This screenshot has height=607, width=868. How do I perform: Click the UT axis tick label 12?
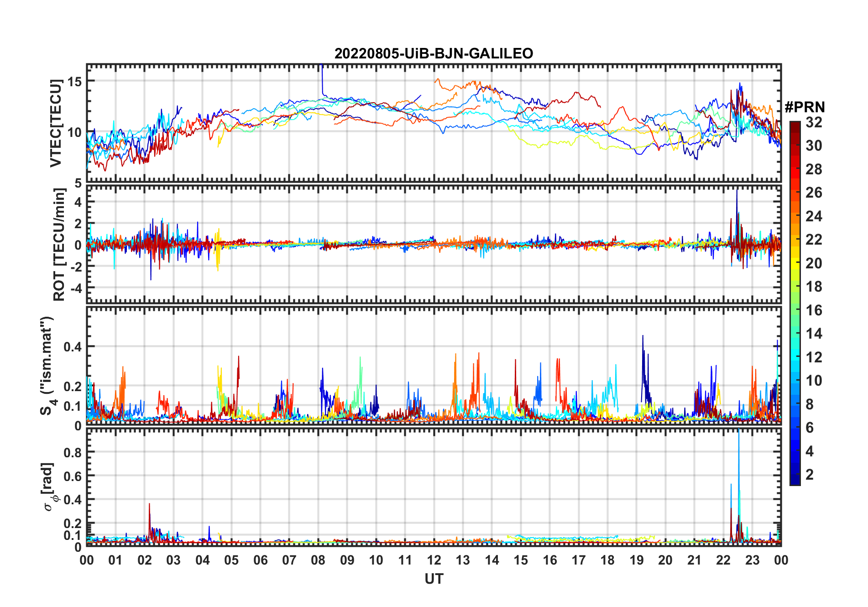(x=434, y=560)
